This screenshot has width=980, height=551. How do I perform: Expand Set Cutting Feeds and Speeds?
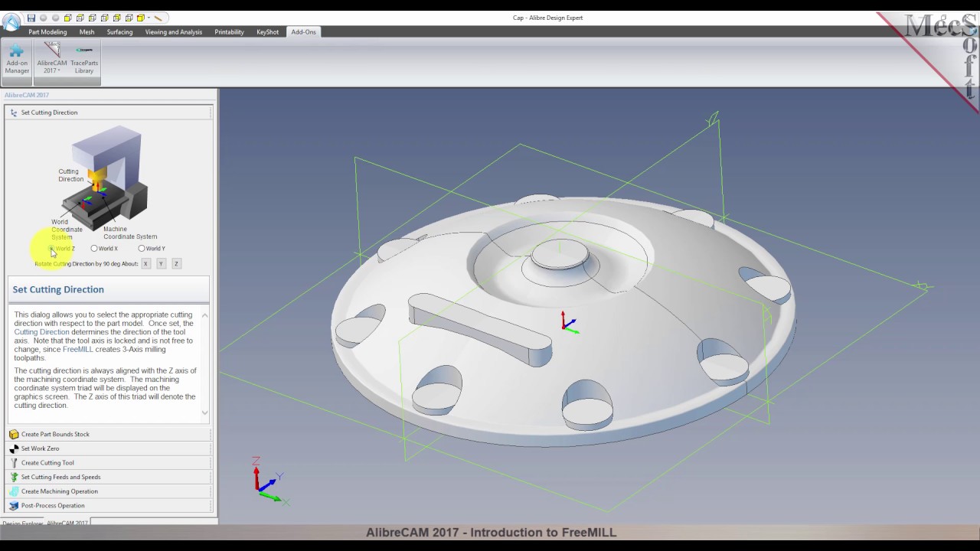pos(108,478)
